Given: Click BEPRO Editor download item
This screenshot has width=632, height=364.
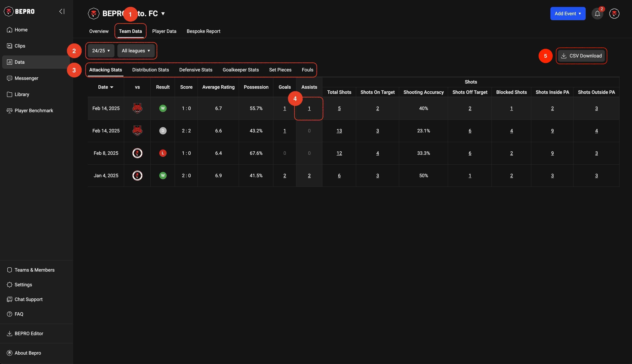Looking at the screenshot, I should [x=28, y=334].
